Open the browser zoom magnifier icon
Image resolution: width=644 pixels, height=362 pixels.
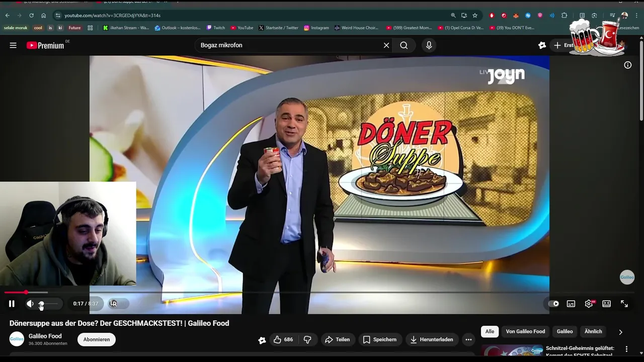453,16
